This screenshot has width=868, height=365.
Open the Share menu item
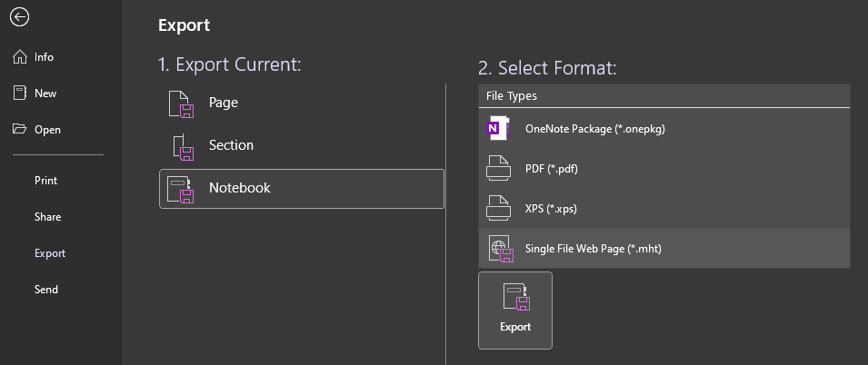[x=47, y=217]
